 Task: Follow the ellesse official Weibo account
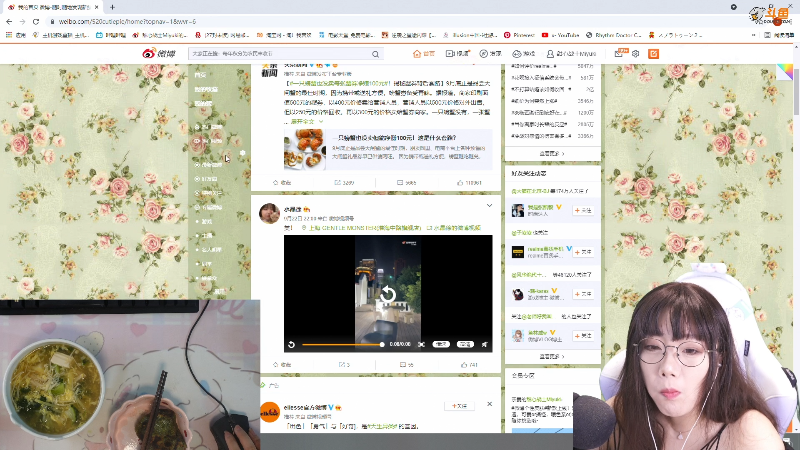pos(460,406)
